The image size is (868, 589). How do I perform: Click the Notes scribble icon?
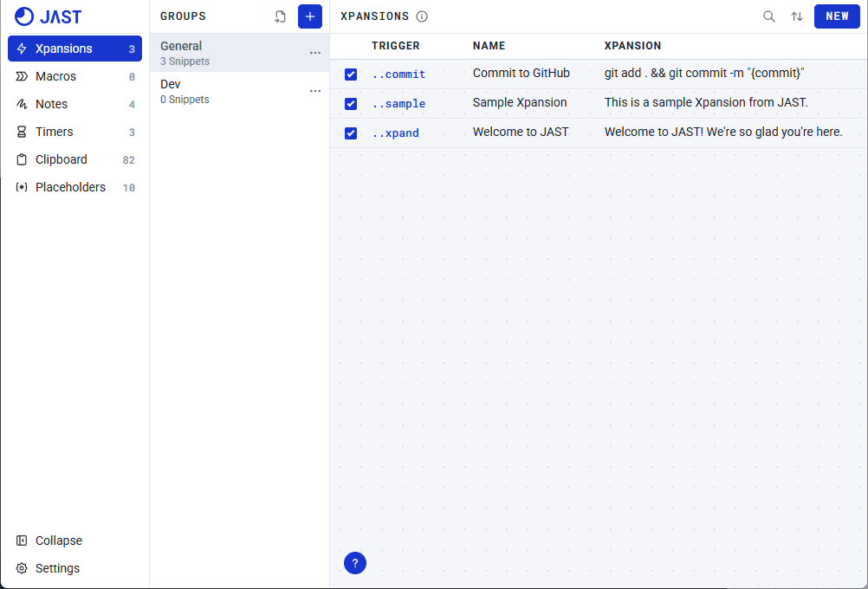(x=22, y=104)
